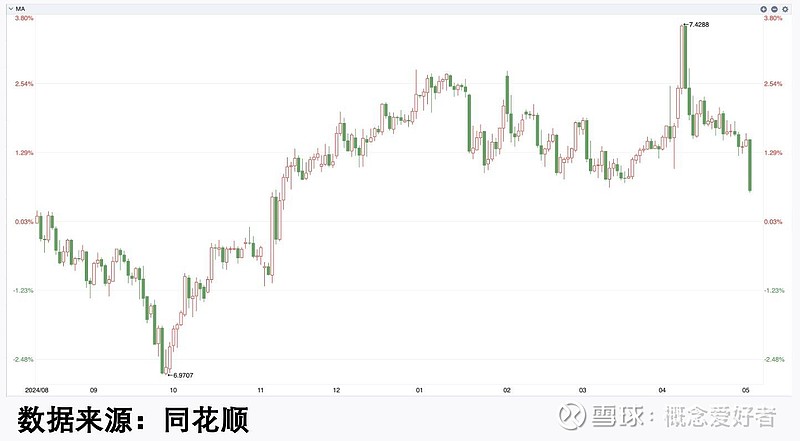The image size is (800, 441).
Task: Click the last green candlestick bar
Action: coord(750,166)
